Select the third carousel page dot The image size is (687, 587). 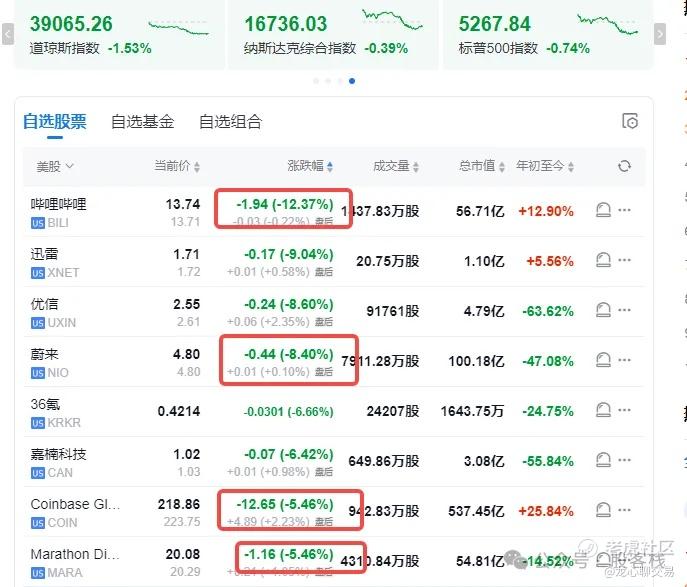(340, 81)
